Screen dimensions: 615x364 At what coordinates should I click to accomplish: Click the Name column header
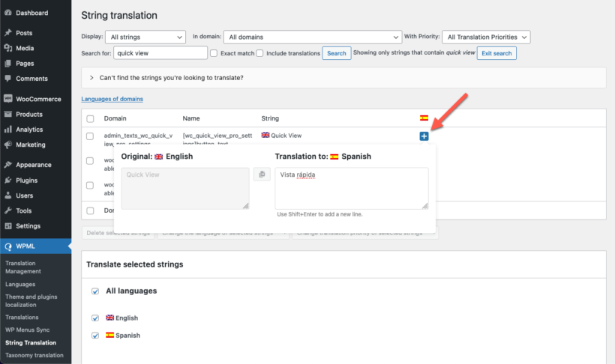point(191,118)
